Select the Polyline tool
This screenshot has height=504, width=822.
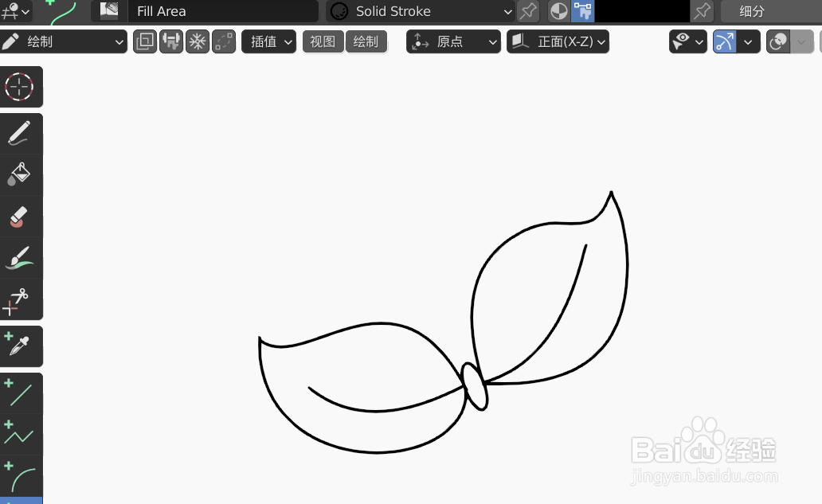click(x=22, y=433)
